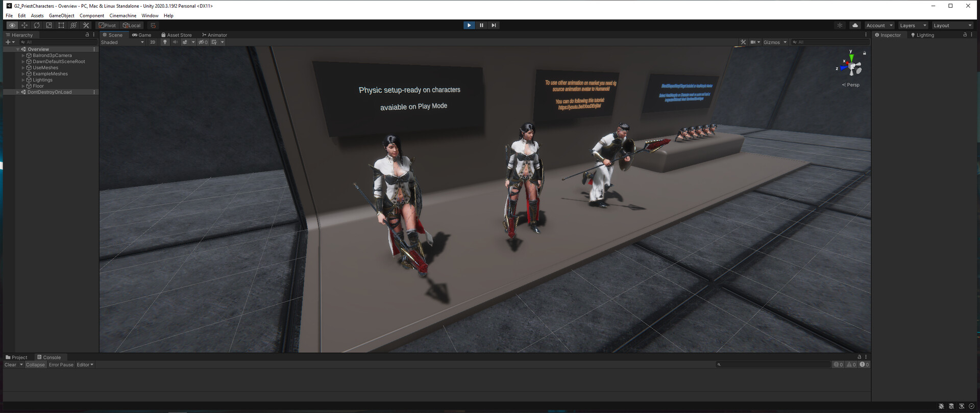
Task: Open scene component editor tools
Action: click(x=743, y=42)
